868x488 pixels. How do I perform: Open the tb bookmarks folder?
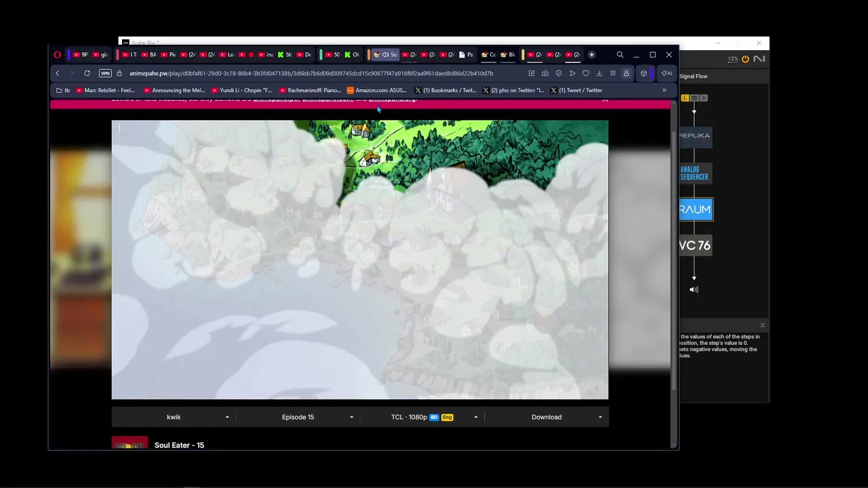(x=63, y=90)
